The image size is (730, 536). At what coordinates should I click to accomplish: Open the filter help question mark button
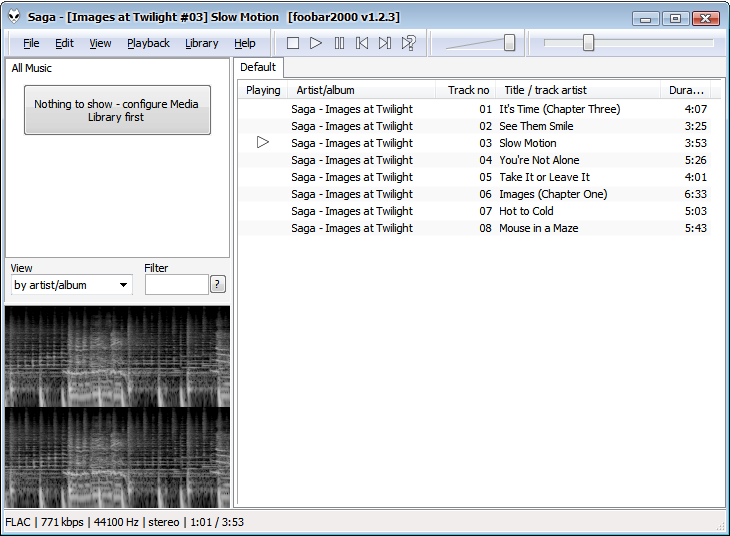pos(217,285)
